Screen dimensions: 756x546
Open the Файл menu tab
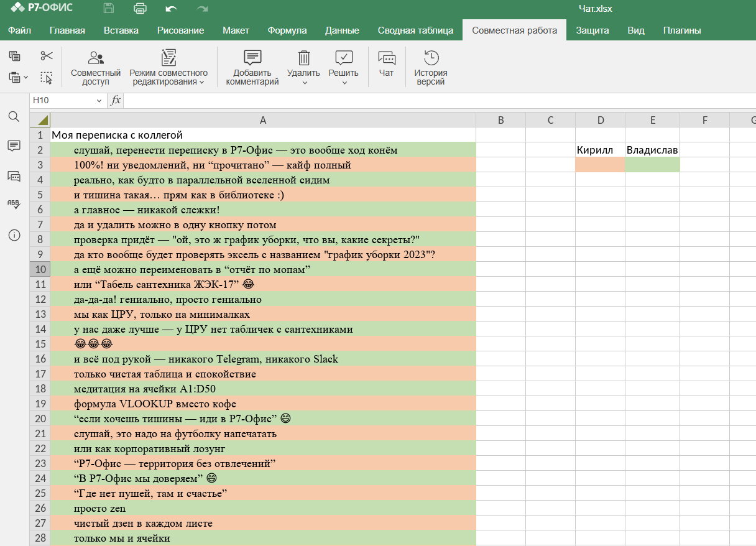20,30
